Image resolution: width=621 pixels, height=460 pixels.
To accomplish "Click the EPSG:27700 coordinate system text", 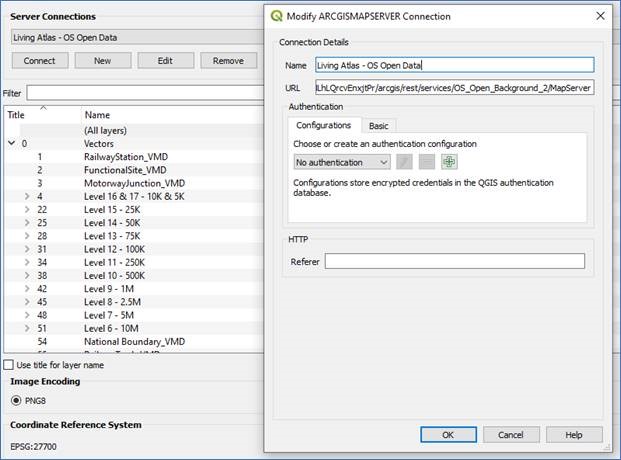I will click(x=33, y=447).
